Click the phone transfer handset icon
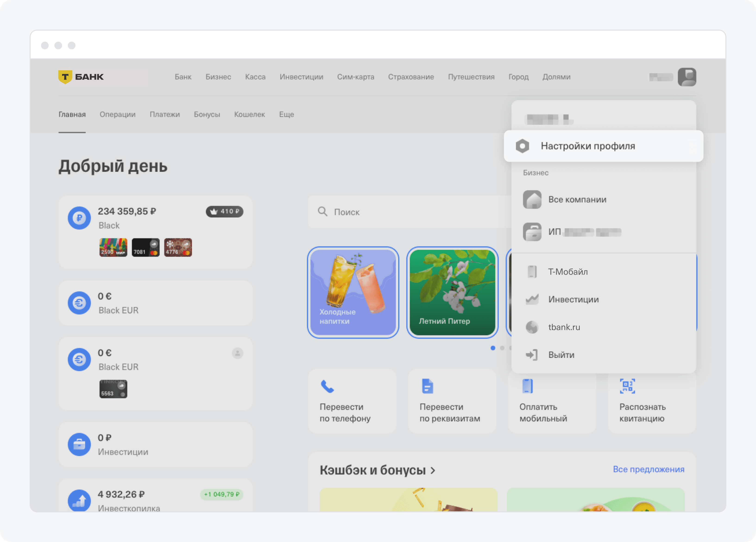The height and width of the screenshot is (542, 756). point(327,386)
